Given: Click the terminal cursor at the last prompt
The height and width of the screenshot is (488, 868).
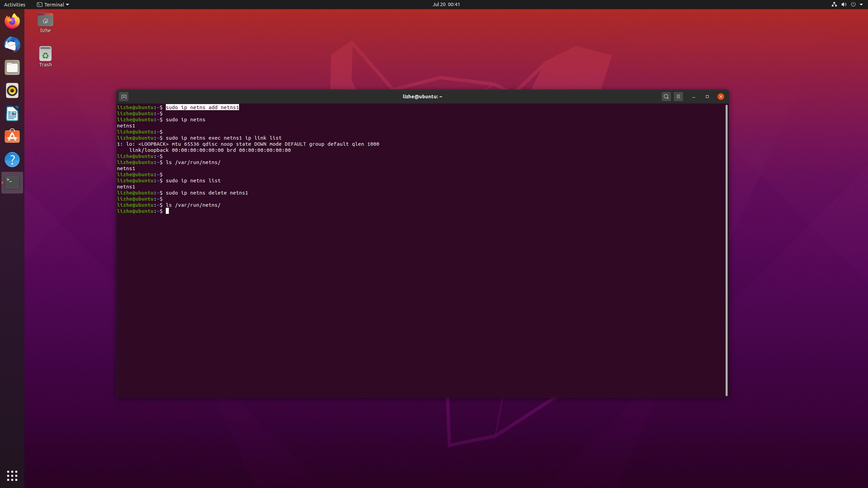Looking at the screenshot, I should (167, 211).
